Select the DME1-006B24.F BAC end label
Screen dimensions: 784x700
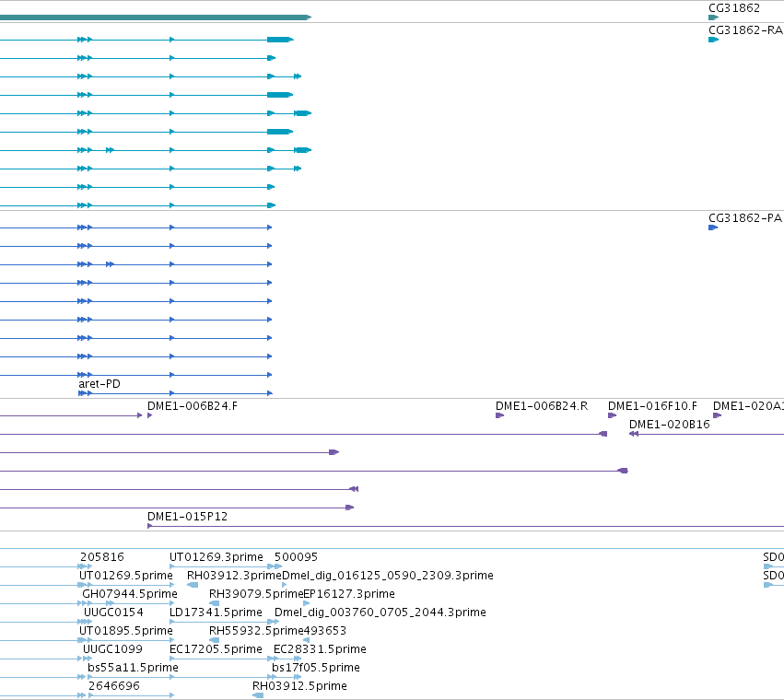tap(193, 406)
